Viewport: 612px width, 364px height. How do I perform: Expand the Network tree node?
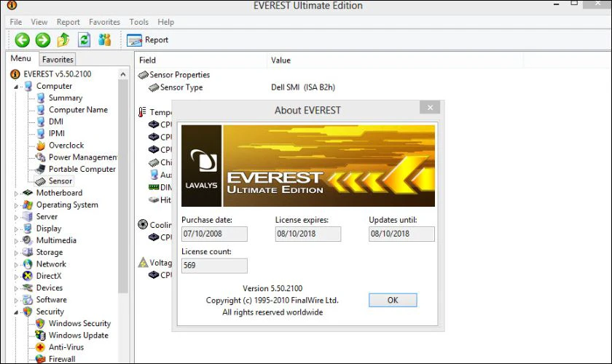pyautogui.click(x=16, y=264)
